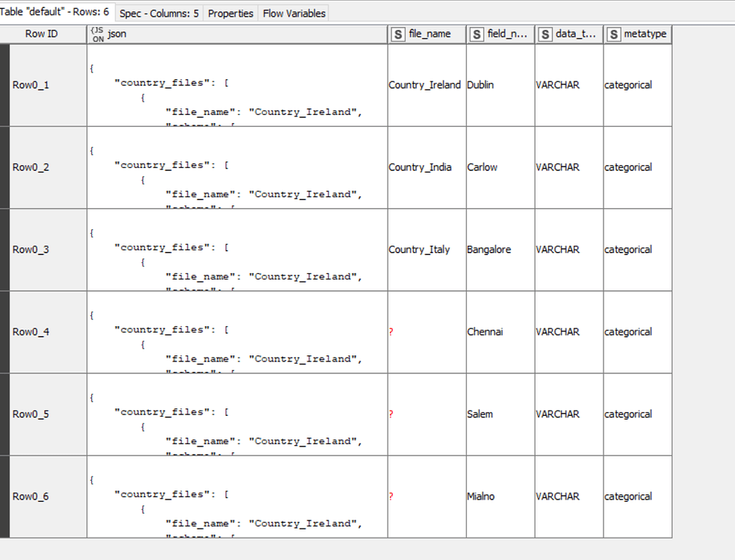Click the Country_Ireland cell in file_name column
The image size is (735, 560).
pyautogui.click(x=424, y=84)
